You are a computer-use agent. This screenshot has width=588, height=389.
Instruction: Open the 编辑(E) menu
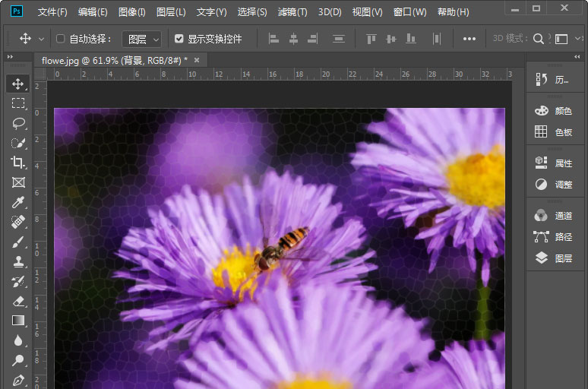coord(93,12)
